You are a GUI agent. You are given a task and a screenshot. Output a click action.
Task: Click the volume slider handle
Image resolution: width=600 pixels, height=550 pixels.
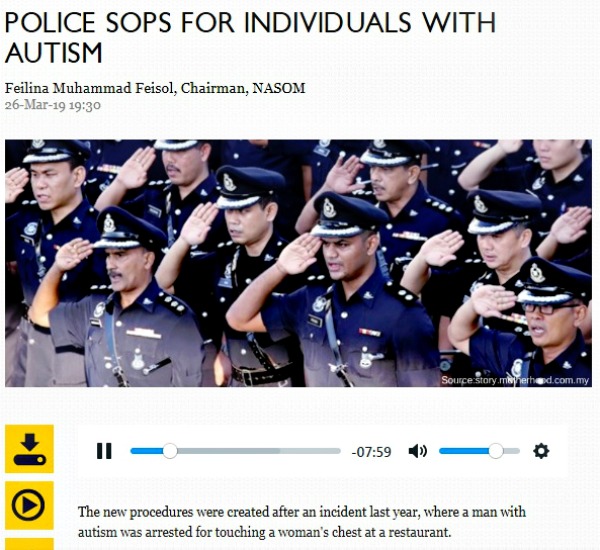[496, 451]
